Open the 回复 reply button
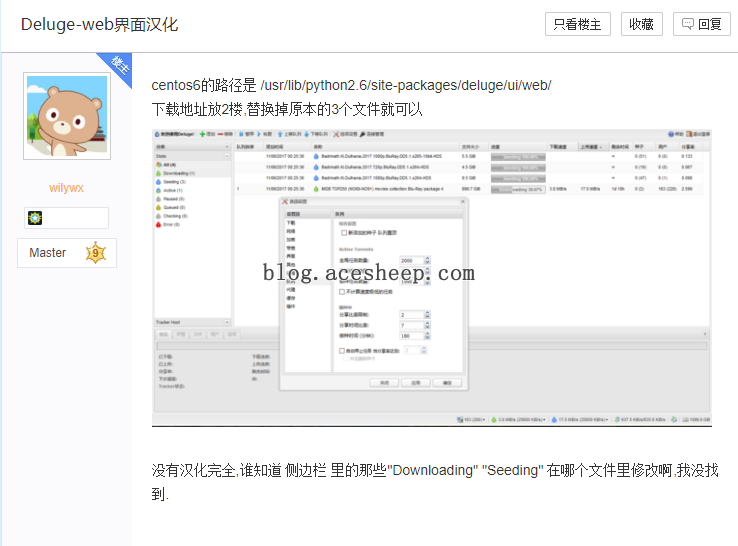Viewport: 738px width, 546px height. coord(702,24)
